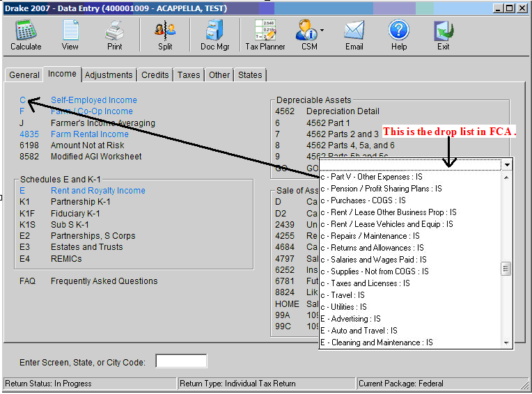Click drop list scrollbar up arrow
This screenshot has height=394, width=532.
(x=506, y=178)
